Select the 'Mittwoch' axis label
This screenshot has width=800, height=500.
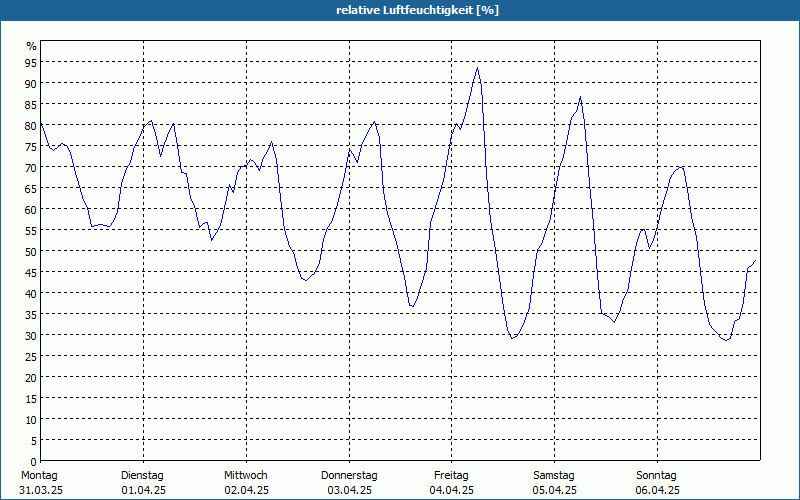point(246,475)
